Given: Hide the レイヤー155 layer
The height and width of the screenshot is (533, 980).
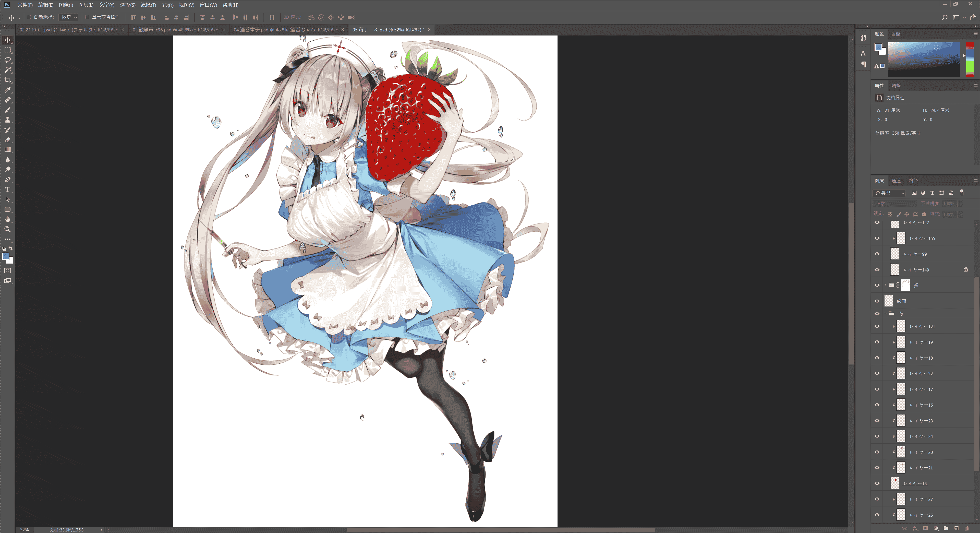Looking at the screenshot, I should pos(877,238).
